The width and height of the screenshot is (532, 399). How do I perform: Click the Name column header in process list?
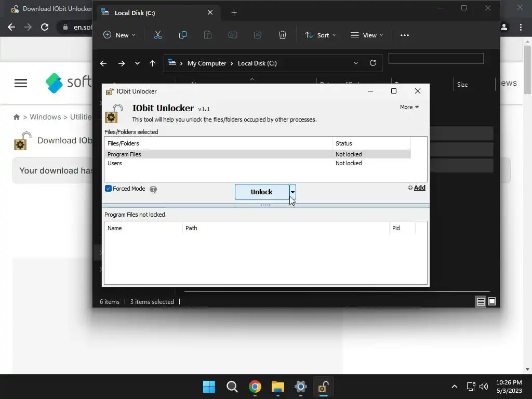pos(143,229)
